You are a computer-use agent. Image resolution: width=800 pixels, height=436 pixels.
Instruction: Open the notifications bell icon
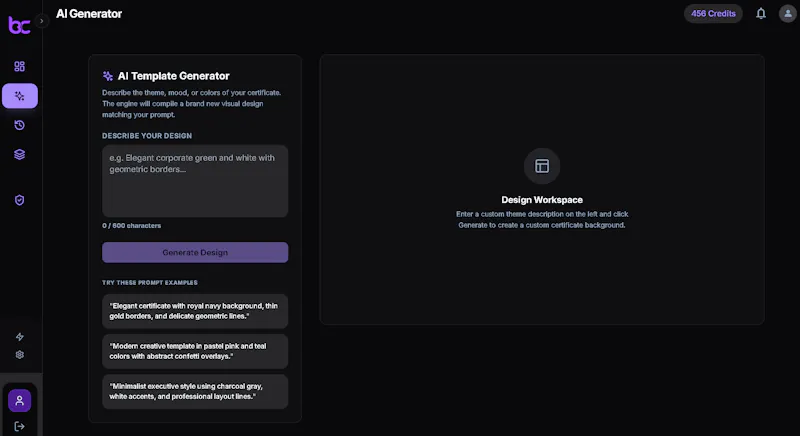761,14
